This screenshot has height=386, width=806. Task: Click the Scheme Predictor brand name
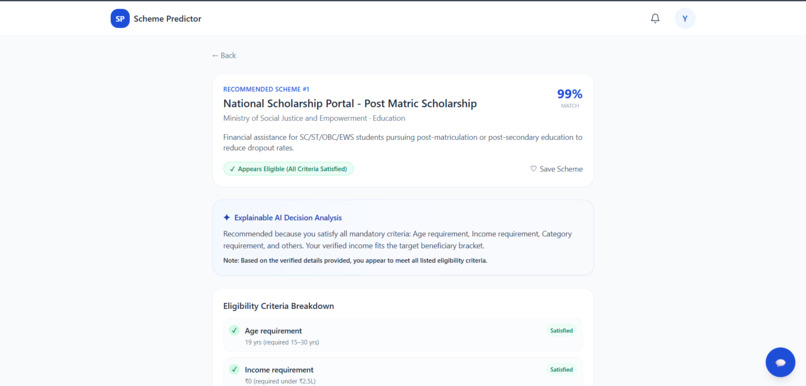[x=168, y=19]
